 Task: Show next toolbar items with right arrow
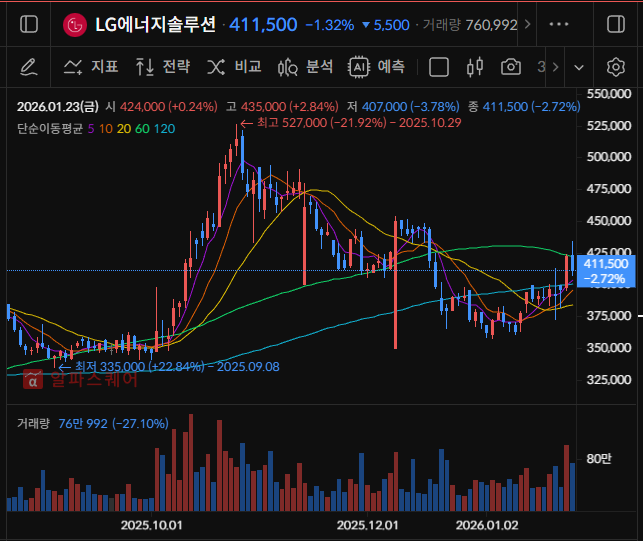tap(556, 67)
